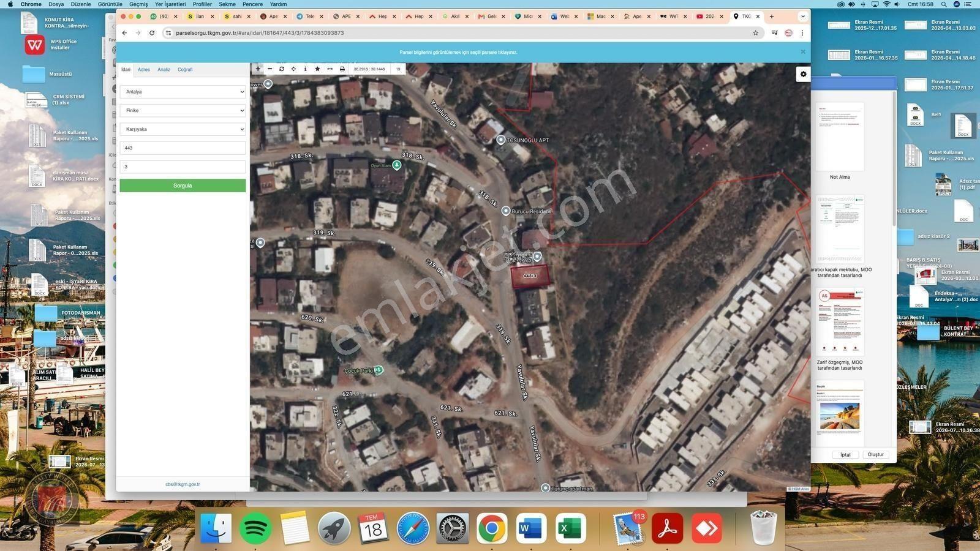Expand the Karşıyaka neighborhood dropdown
The image size is (980, 551).
tap(183, 129)
